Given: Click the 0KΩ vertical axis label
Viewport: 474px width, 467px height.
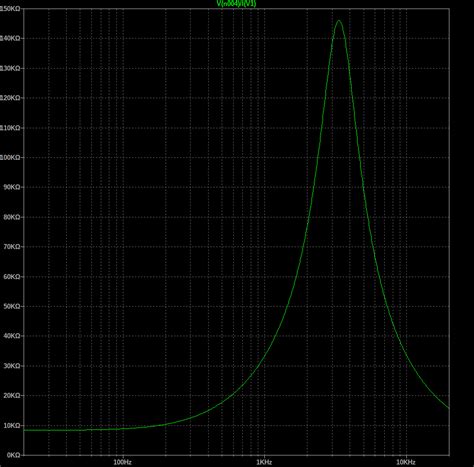Looking at the screenshot, I should pos(13,455).
